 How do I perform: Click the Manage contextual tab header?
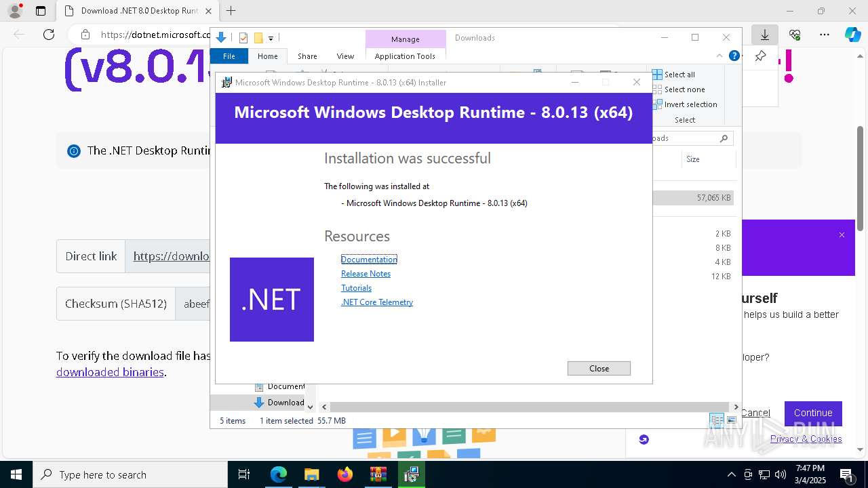coord(406,39)
